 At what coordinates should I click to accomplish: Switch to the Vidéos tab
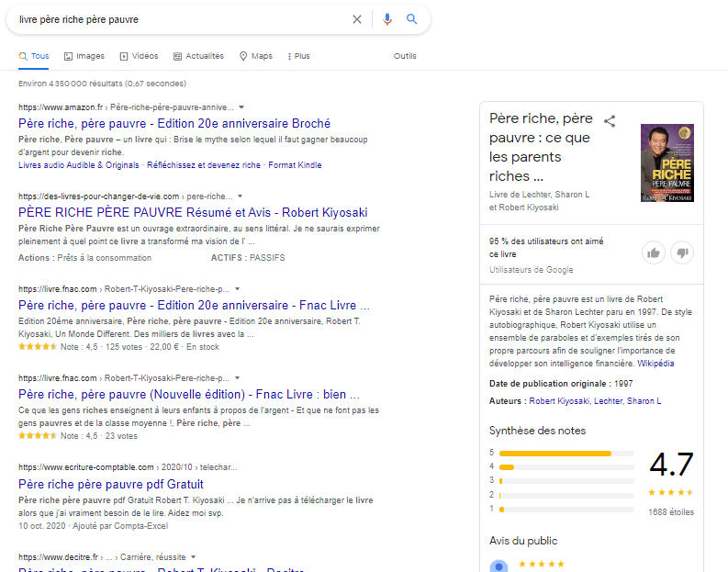coord(139,56)
